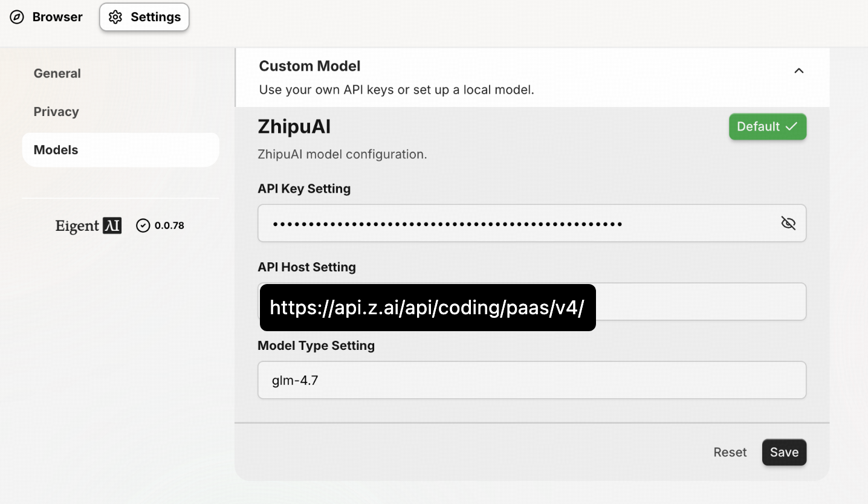Open the General settings section
This screenshot has width=868, height=504.
[57, 73]
